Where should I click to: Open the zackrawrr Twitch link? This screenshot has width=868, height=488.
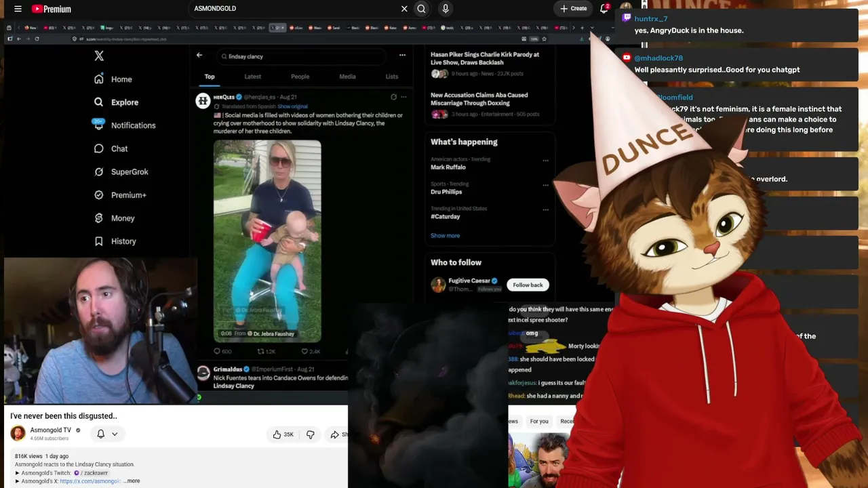tap(92, 473)
